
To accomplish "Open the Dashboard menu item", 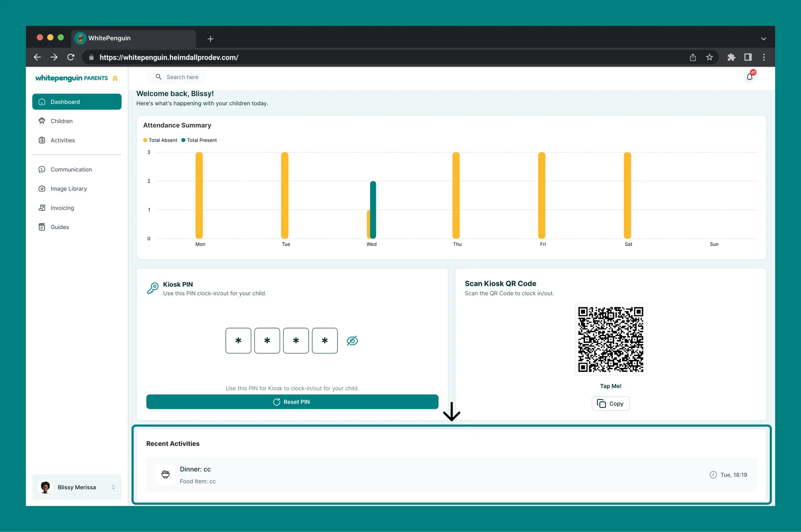I will tap(77, 102).
